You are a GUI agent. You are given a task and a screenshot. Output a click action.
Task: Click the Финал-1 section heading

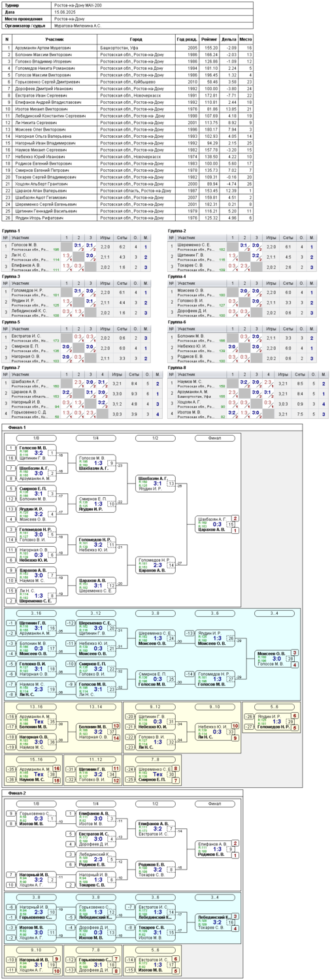pyautogui.click(x=18, y=427)
